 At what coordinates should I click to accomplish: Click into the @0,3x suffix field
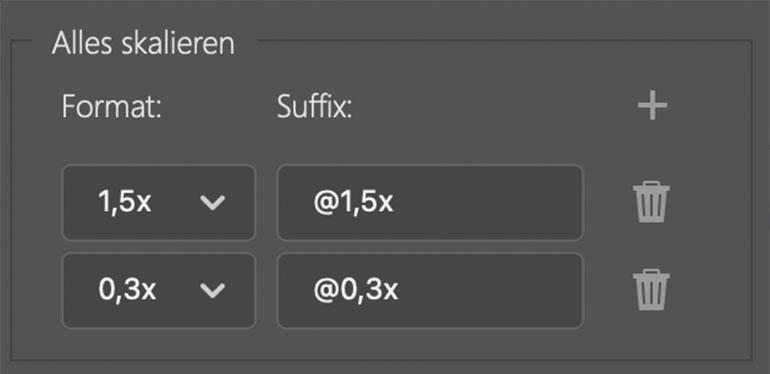coord(430,291)
